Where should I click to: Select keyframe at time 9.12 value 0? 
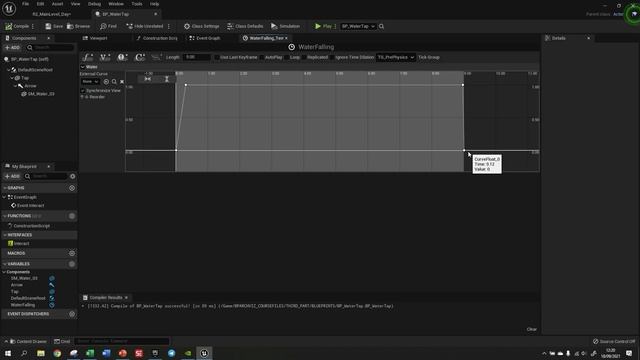(x=464, y=151)
